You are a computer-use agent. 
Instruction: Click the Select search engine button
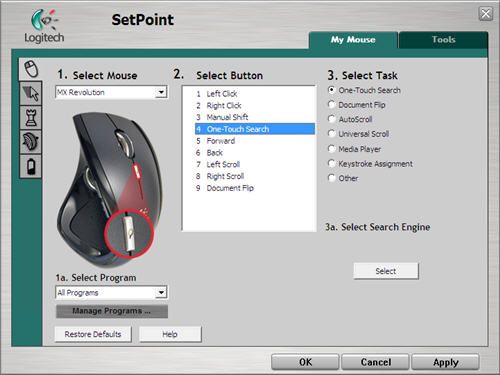[386, 271]
